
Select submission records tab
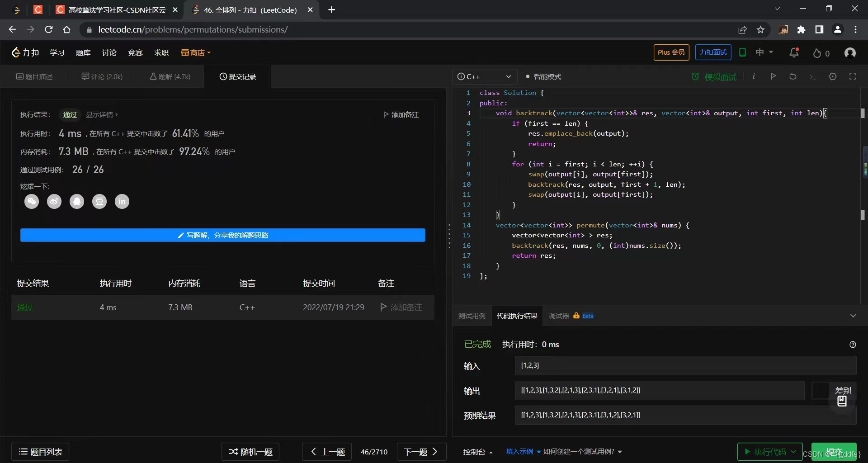pyautogui.click(x=238, y=77)
